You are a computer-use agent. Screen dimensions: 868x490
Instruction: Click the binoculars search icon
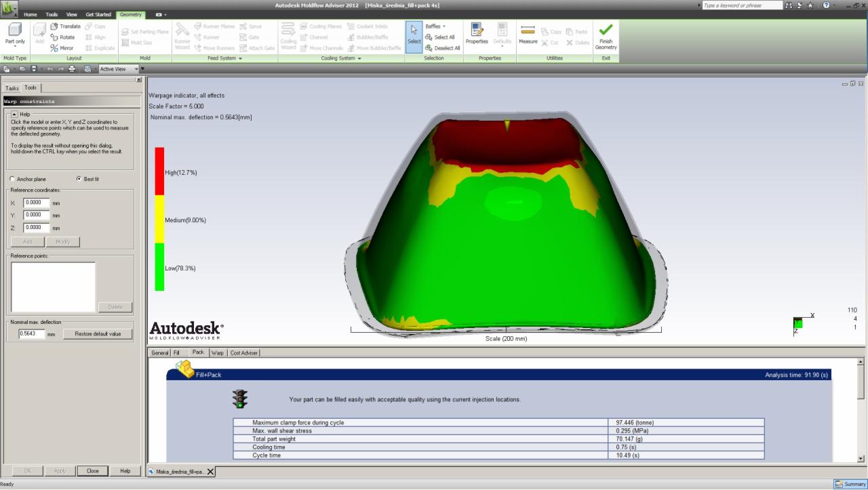pos(788,5)
